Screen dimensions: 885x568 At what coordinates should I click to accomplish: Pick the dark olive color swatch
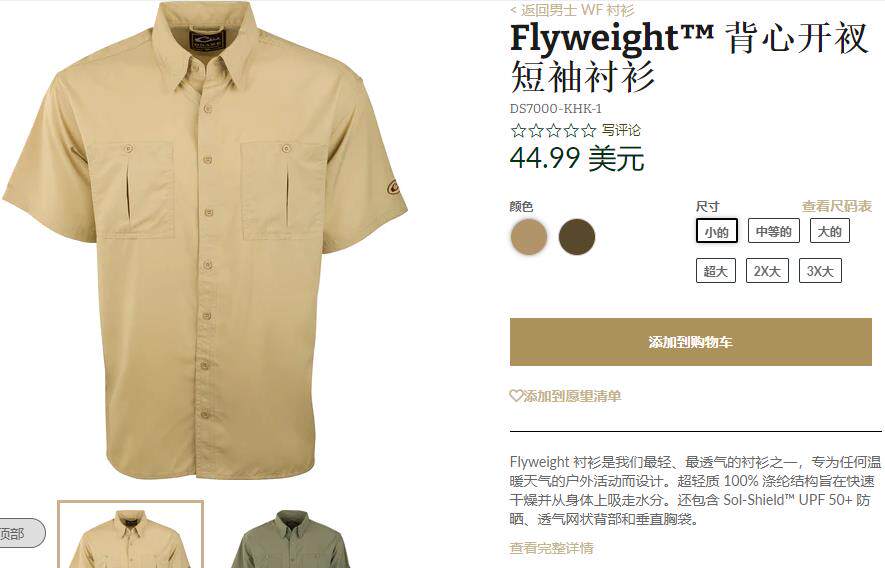[x=577, y=237]
